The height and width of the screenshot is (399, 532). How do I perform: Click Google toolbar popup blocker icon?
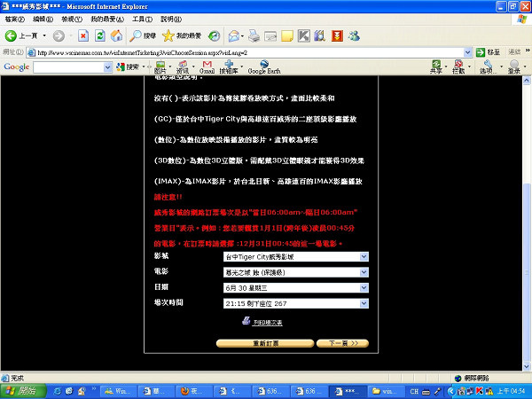(458, 67)
